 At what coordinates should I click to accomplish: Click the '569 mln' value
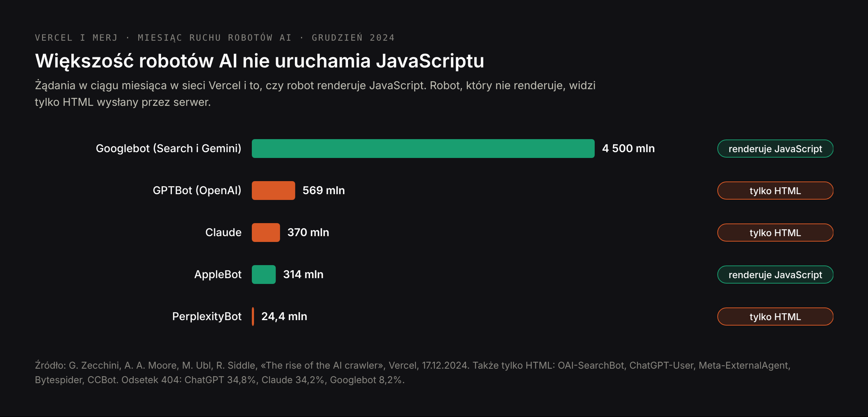click(323, 190)
